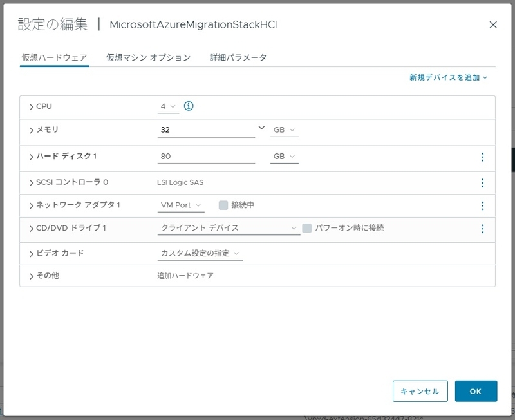The width and height of the screenshot is (515, 420).
Task: Switch to the 仮想マシン オプション tab
Action: [149, 58]
